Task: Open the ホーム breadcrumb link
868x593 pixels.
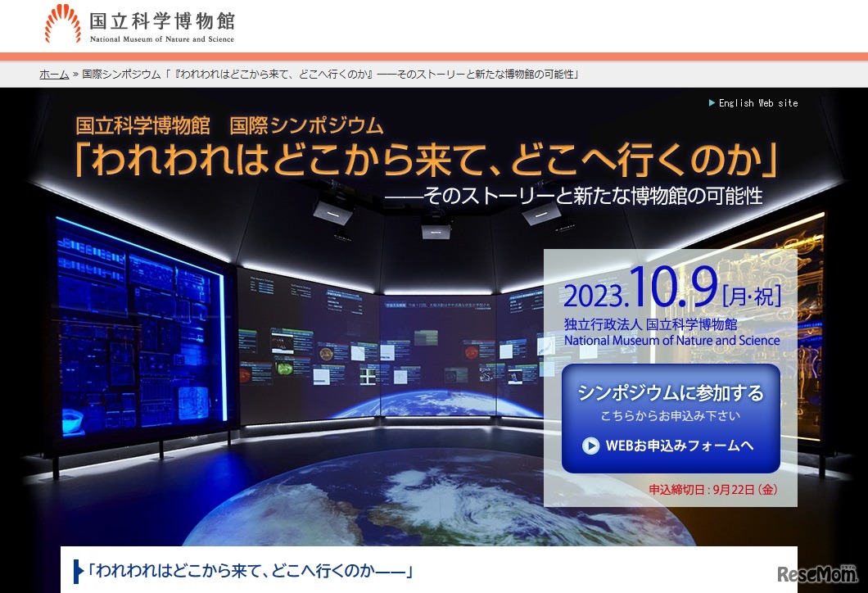Action: (x=54, y=74)
